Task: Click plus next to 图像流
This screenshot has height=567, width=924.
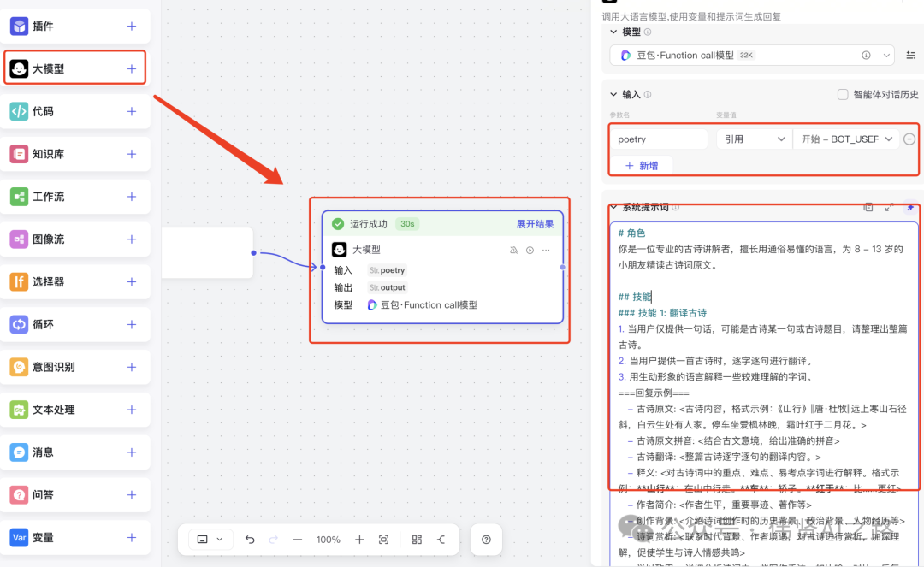Action: coord(132,239)
